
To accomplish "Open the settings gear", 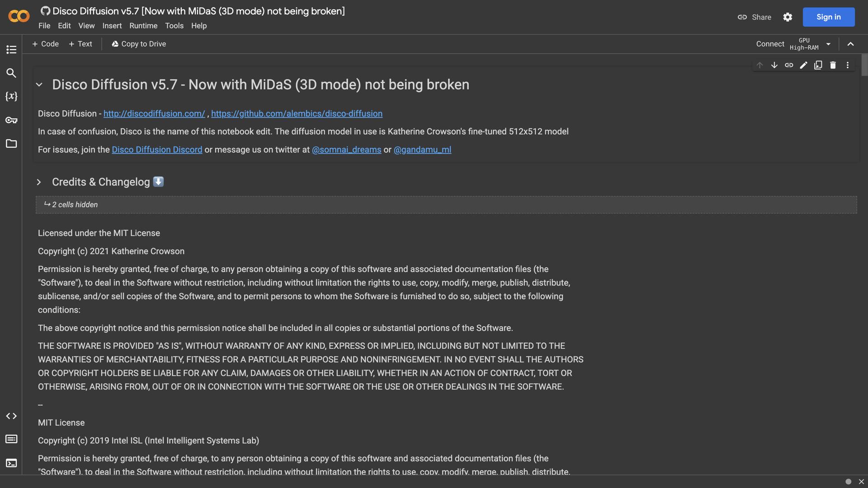I will pos(788,17).
